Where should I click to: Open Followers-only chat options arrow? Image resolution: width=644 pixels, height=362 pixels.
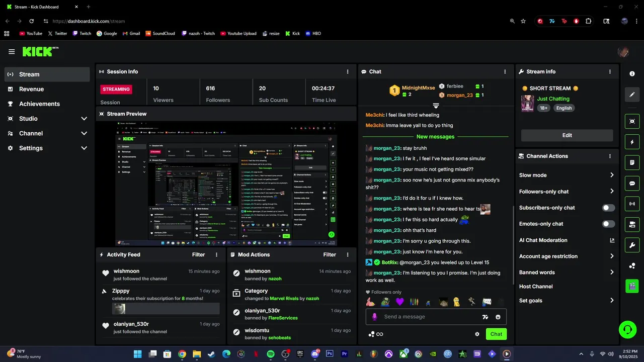point(612,191)
